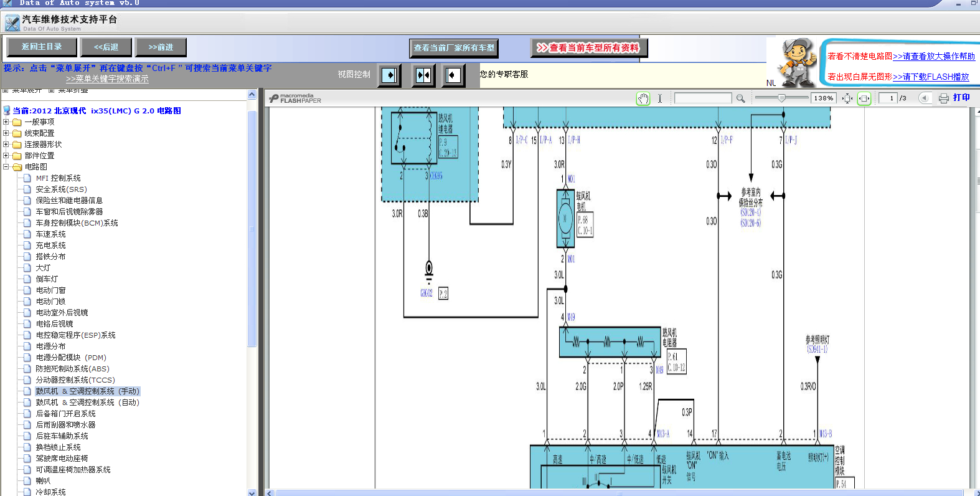
Task: Expand the 部件位置 folder
Action: pos(6,156)
